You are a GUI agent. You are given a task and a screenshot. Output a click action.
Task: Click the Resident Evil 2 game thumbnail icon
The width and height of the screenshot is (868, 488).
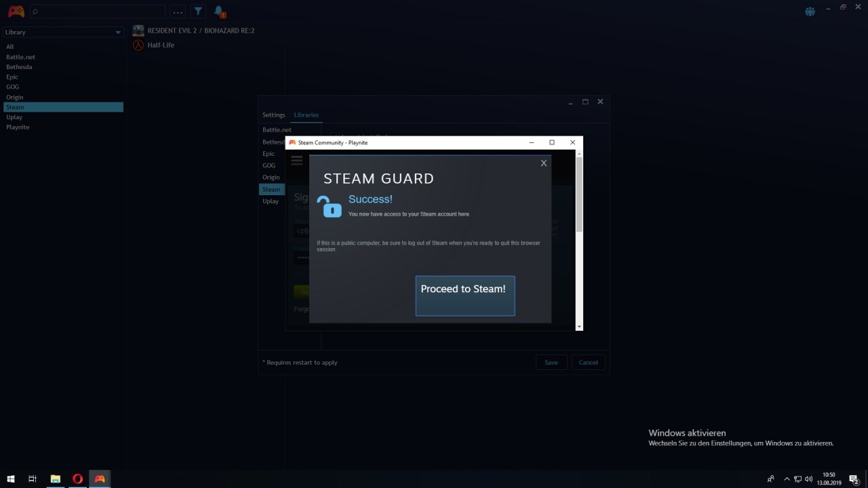coord(138,30)
